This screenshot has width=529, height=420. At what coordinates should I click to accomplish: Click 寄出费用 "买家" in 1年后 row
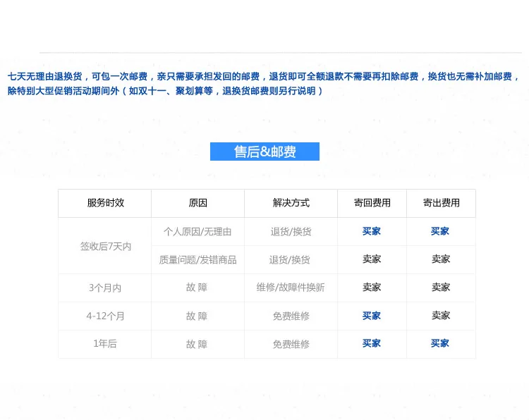pos(440,343)
